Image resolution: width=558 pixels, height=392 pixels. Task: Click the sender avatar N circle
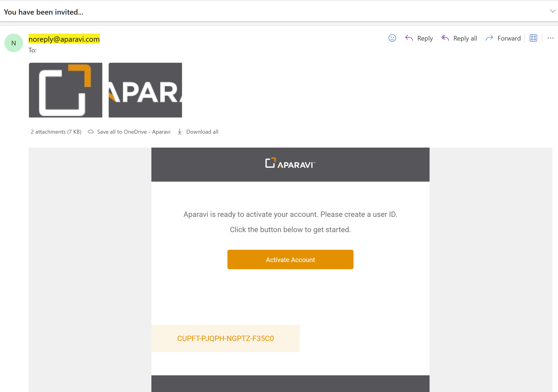coord(14,43)
